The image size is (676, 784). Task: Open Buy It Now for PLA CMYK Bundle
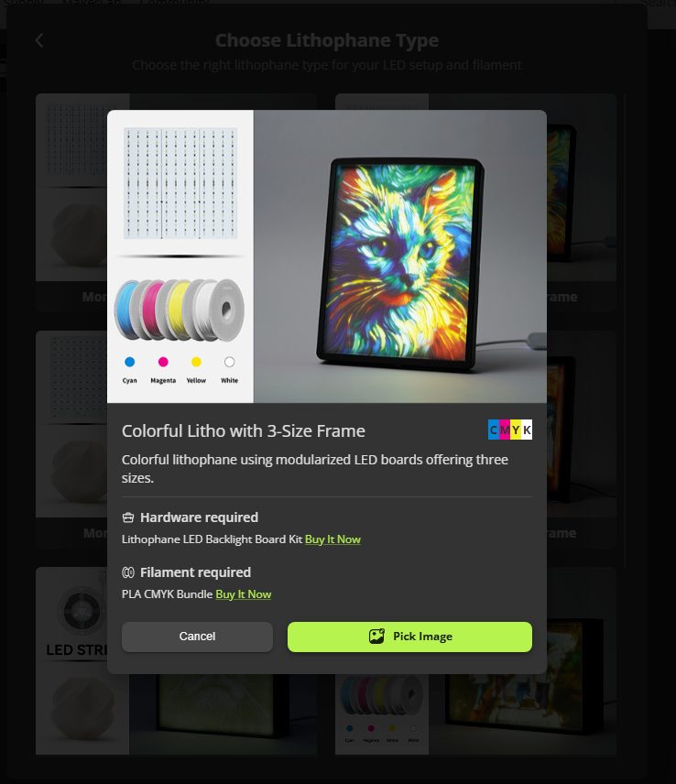[244, 594]
